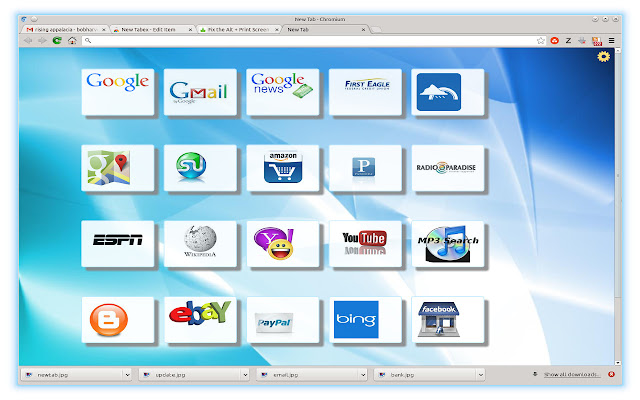
Task: Click the Z extension icon
Action: point(568,40)
